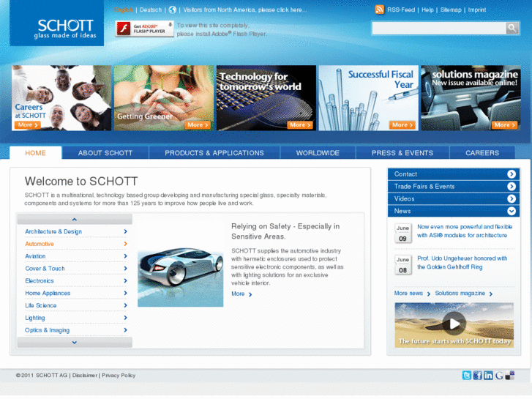Open Optics & Imaging category
Viewport: 532px width, 399px height.
click(47, 330)
